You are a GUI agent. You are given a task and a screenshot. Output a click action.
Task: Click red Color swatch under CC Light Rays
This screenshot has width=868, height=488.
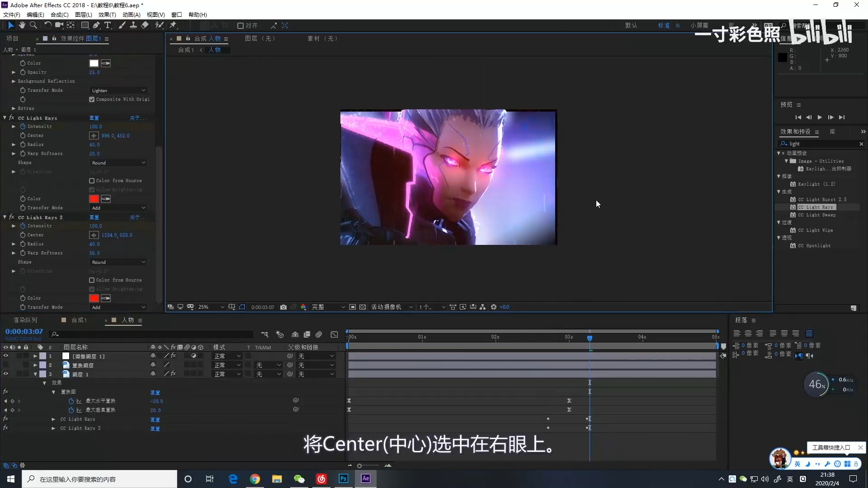click(x=94, y=199)
